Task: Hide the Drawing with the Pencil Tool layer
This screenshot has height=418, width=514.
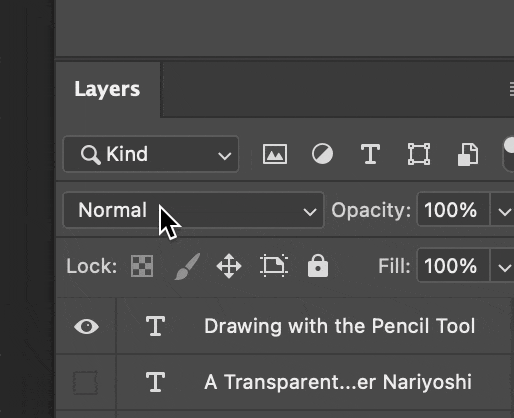Action: coord(86,326)
